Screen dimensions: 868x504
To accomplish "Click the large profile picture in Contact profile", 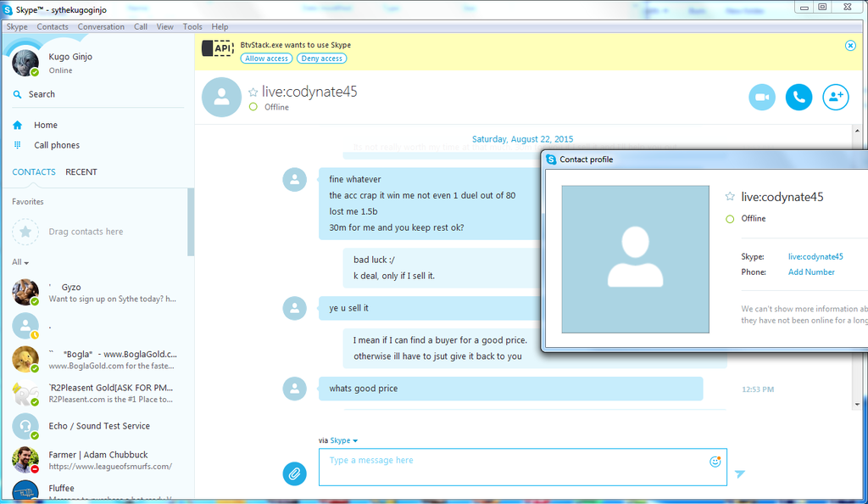I will point(635,259).
